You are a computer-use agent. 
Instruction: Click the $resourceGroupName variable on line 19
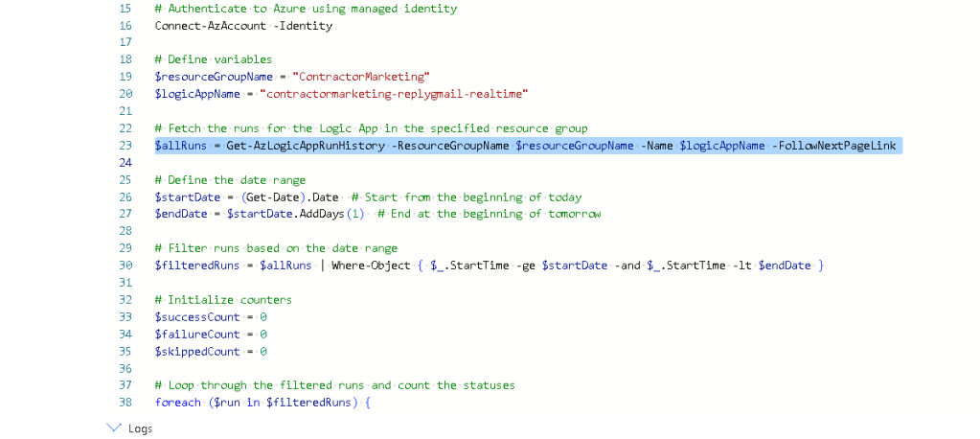(x=214, y=77)
